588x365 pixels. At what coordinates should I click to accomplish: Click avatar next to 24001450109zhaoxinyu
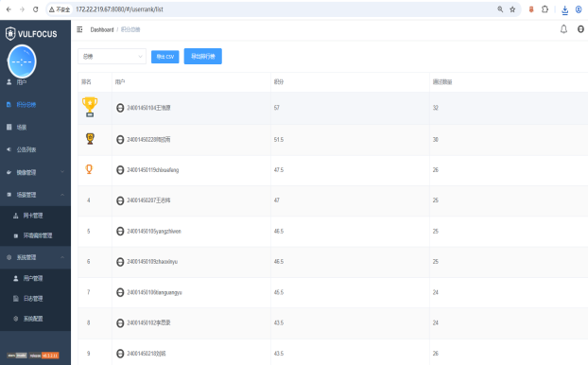pyautogui.click(x=120, y=262)
